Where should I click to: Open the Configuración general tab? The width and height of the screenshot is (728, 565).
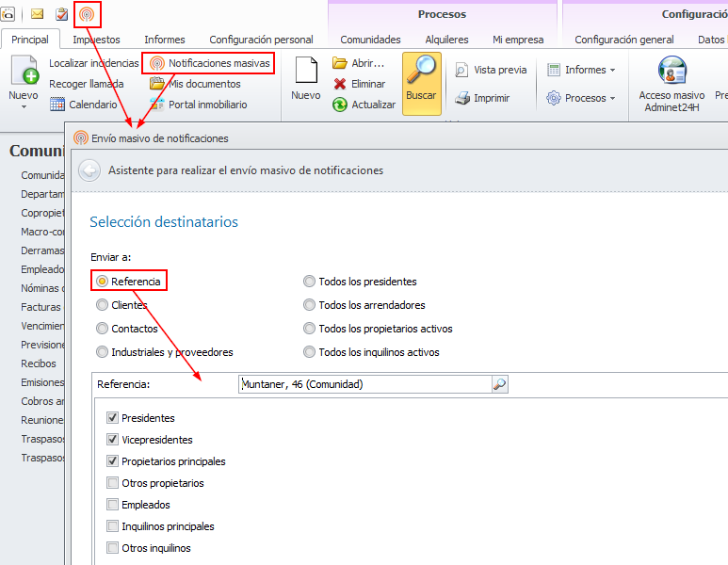pos(624,40)
